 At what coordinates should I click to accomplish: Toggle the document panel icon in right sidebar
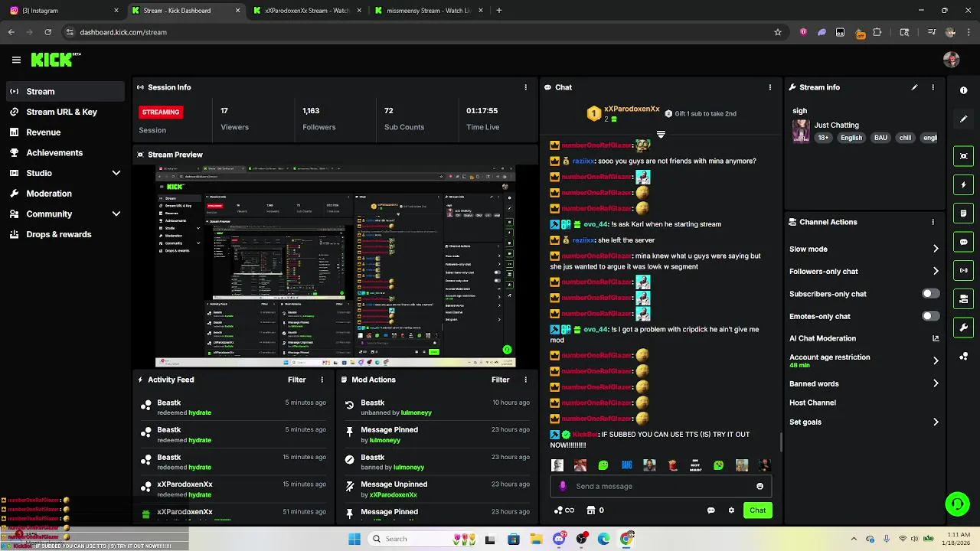(x=964, y=214)
